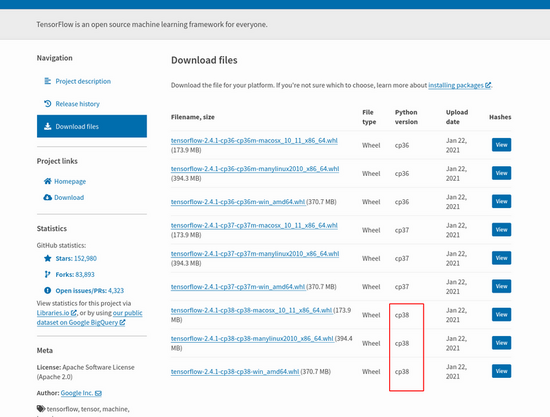View hashes for cp37 win_amd64 wheel
Screen dimensions: 550x417
point(501,286)
